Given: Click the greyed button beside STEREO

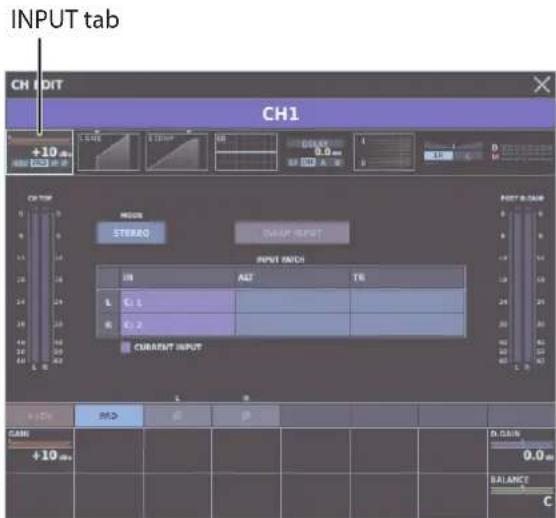Looking at the screenshot, I should [292, 233].
